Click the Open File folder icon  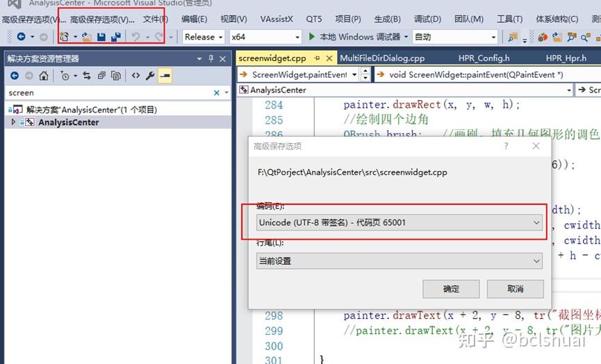click(x=87, y=37)
